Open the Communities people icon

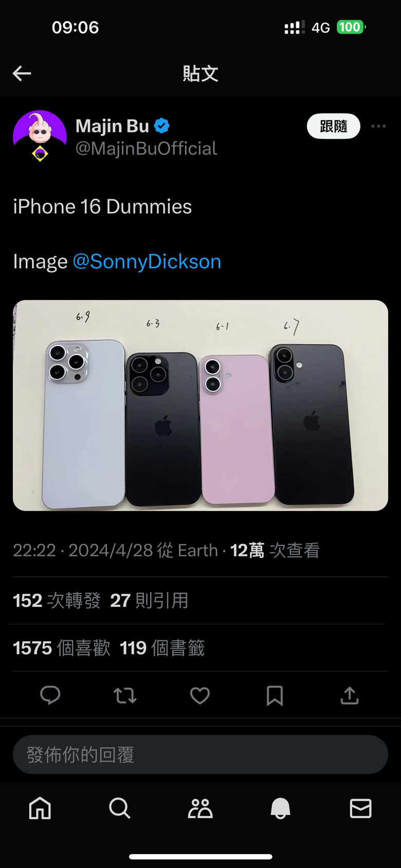(x=200, y=808)
